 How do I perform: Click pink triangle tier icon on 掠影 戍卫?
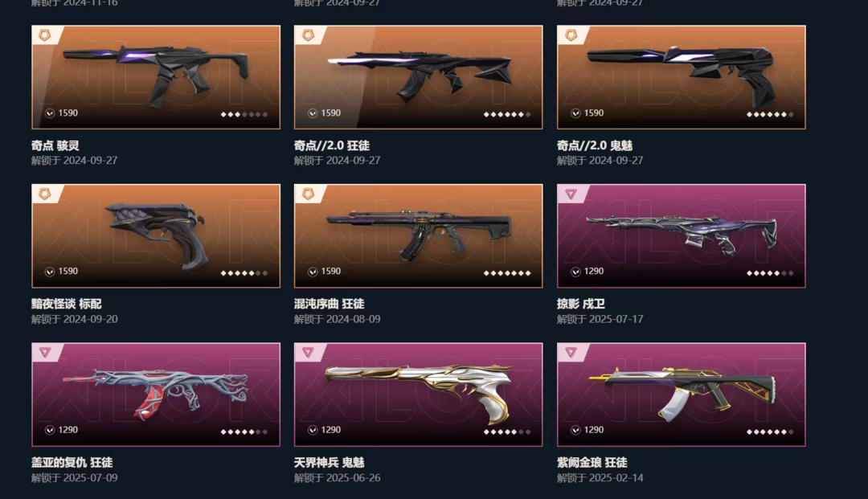(x=571, y=194)
